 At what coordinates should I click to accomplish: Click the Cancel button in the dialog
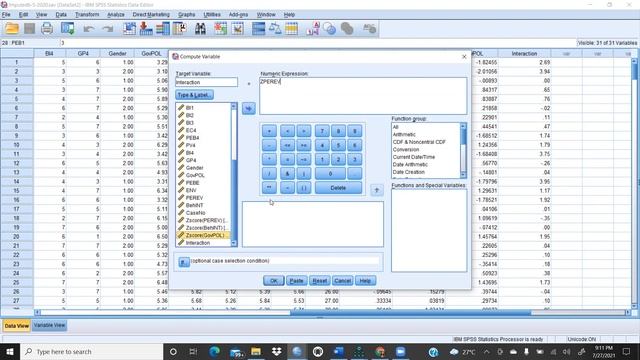(x=342, y=281)
